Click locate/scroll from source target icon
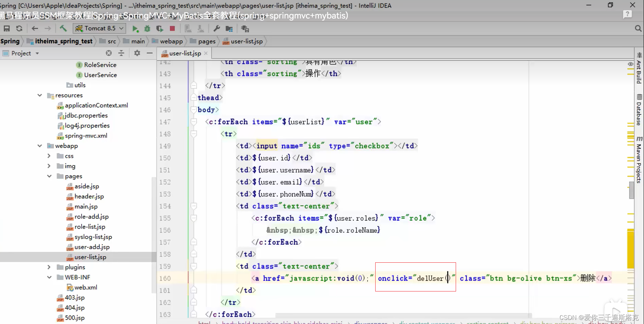The image size is (644, 324). click(x=109, y=53)
